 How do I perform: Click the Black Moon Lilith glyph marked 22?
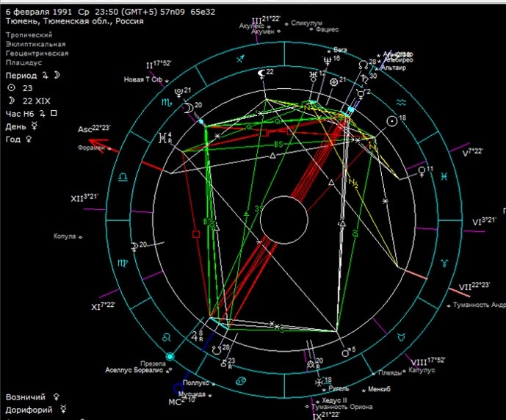(261, 74)
